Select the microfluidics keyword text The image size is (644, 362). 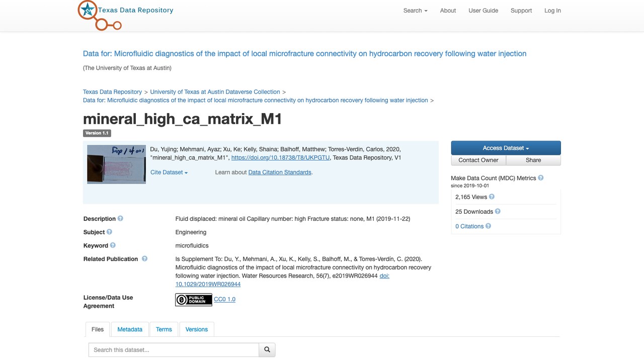point(192,246)
